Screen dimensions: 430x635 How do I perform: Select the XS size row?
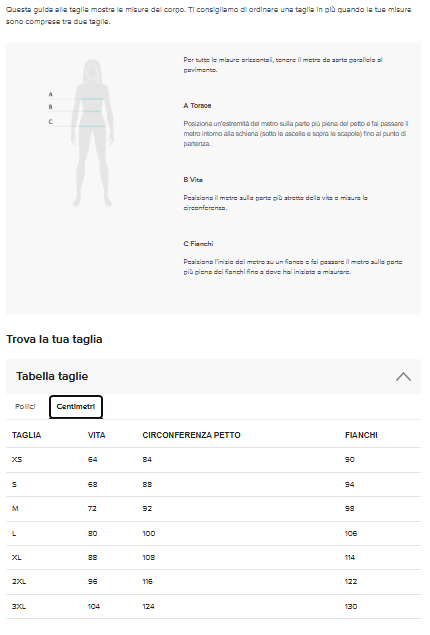[213, 460]
